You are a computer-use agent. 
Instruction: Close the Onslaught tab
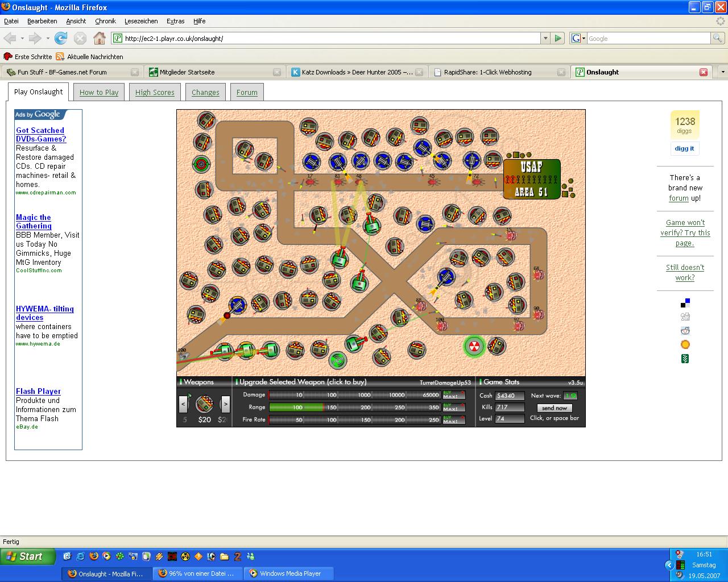(703, 72)
